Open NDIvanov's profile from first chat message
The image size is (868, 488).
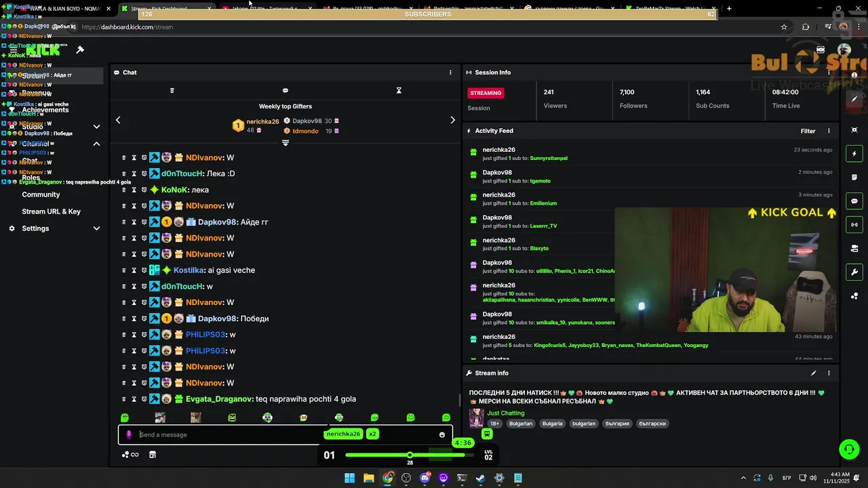pos(205,158)
